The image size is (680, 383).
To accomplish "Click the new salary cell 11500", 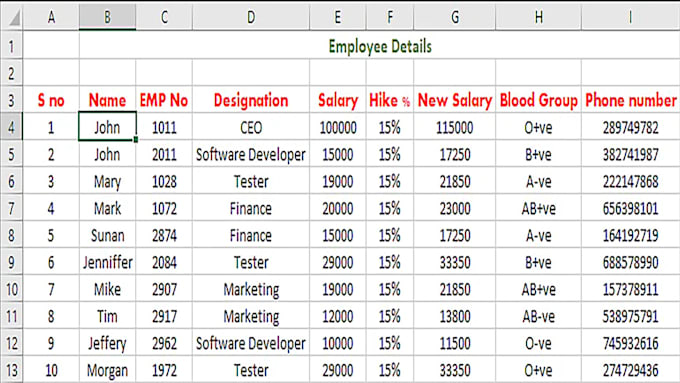I will tap(454, 344).
